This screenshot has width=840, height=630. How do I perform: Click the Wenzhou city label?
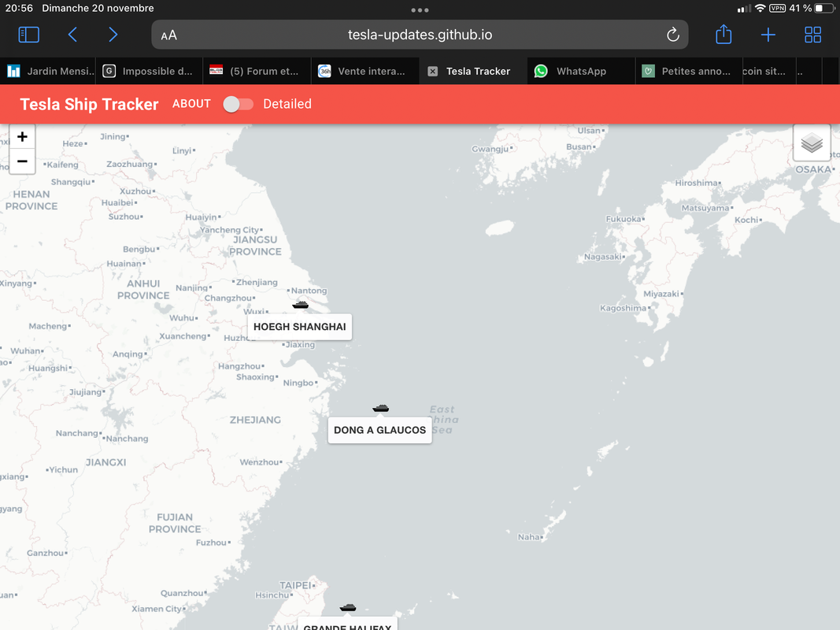pos(259,462)
